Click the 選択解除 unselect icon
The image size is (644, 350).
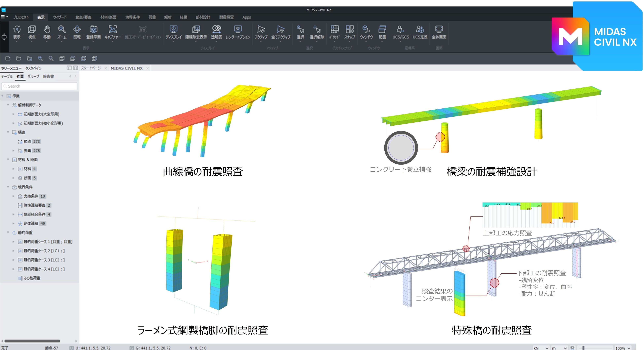(317, 30)
